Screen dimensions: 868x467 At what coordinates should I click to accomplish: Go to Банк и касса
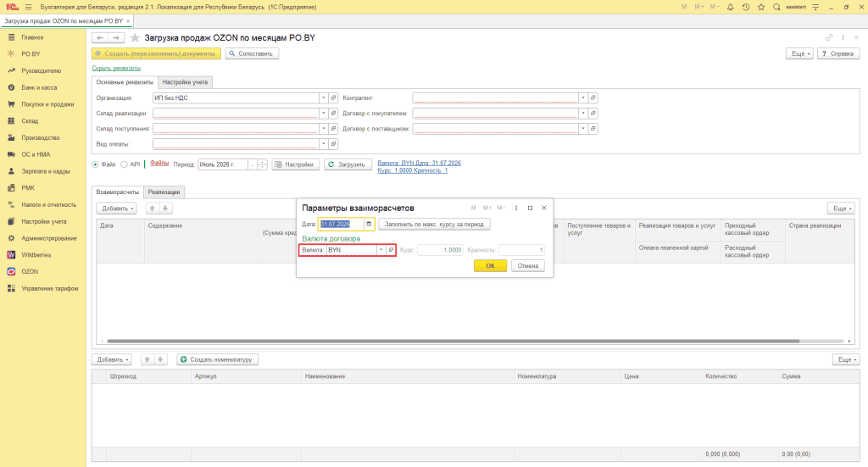tap(39, 87)
